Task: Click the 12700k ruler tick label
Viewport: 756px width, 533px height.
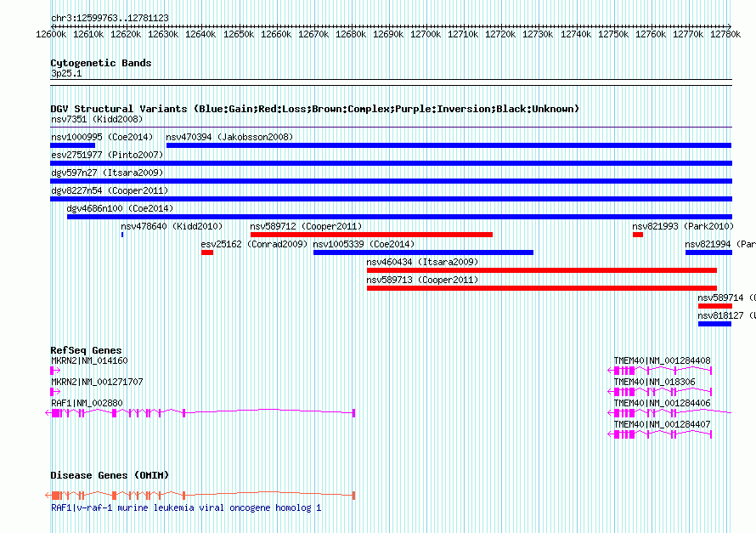Action: tap(426, 34)
